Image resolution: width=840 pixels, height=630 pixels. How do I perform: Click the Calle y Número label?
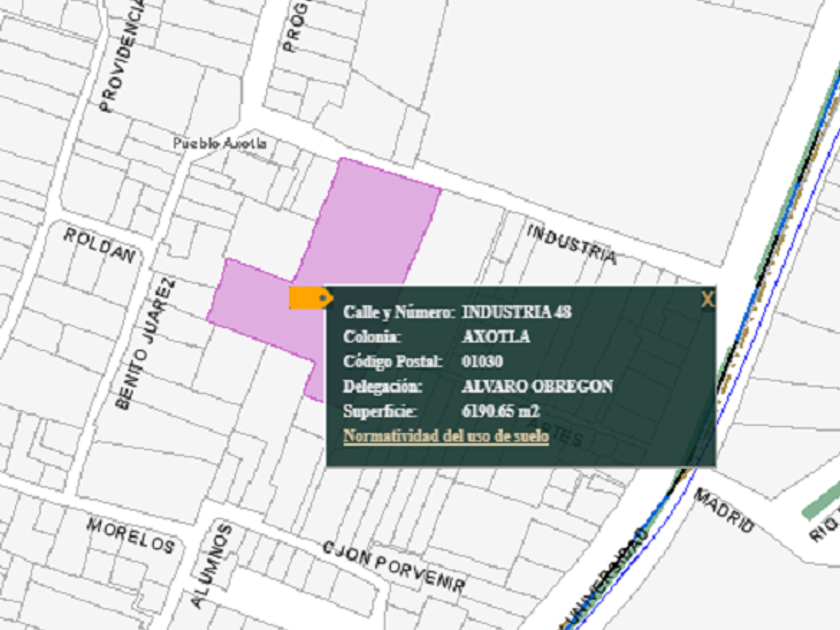pos(399,312)
